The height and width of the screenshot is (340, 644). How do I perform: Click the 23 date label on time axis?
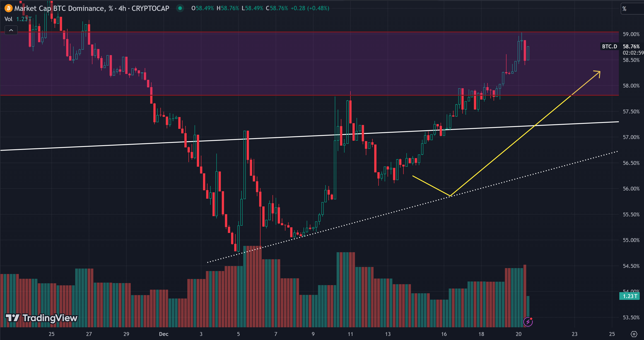tap(574, 334)
